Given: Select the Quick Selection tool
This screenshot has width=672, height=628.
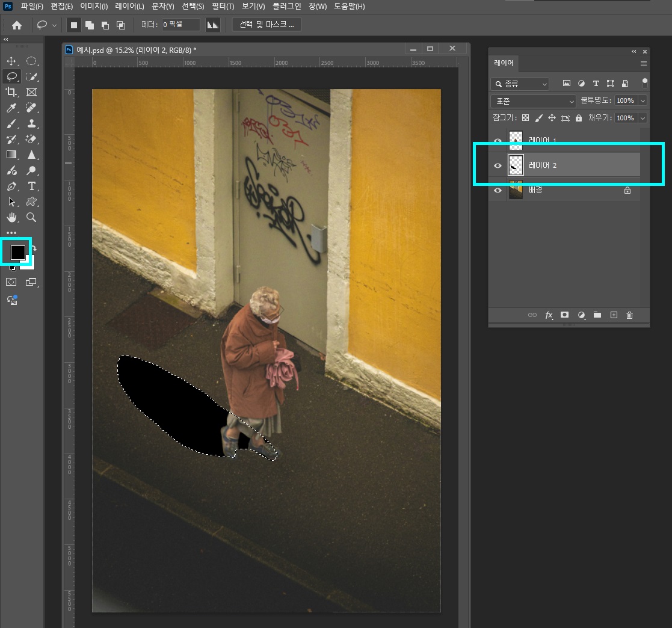Looking at the screenshot, I should tap(31, 76).
